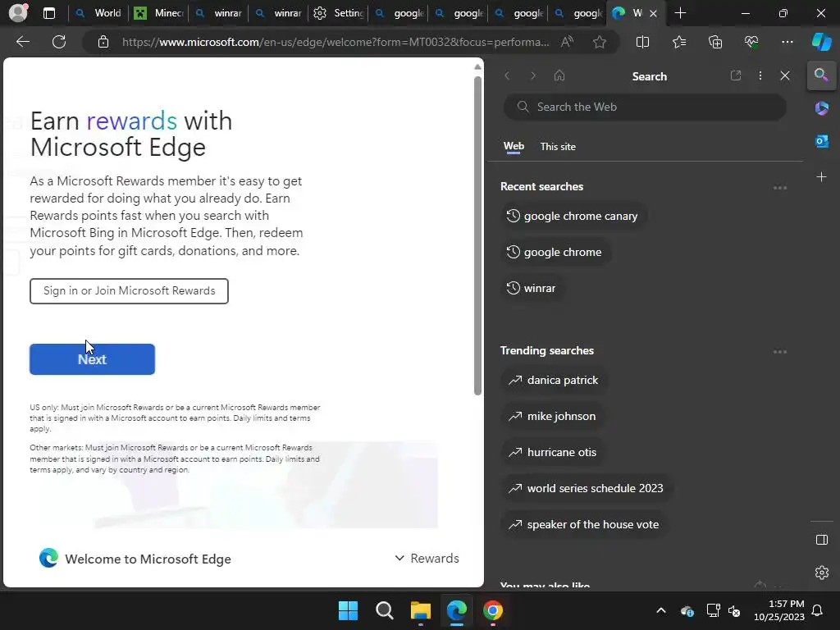Click the page scroll up arrow

point(477,67)
